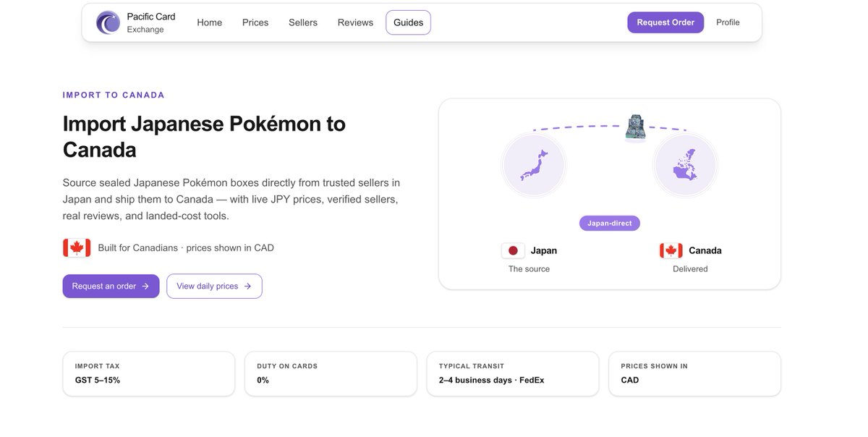Click the Canada map circle icon

coord(685,166)
